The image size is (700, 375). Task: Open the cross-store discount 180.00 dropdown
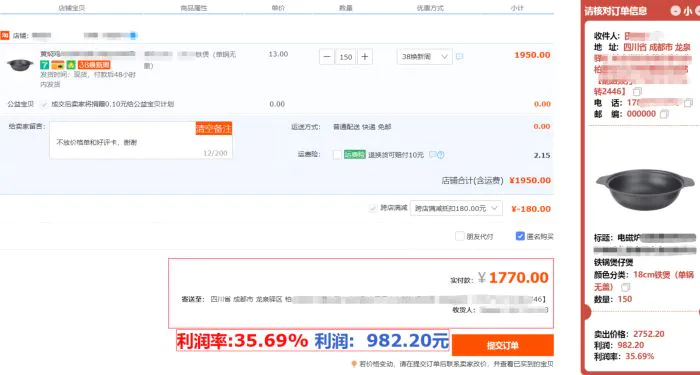(x=456, y=208)
